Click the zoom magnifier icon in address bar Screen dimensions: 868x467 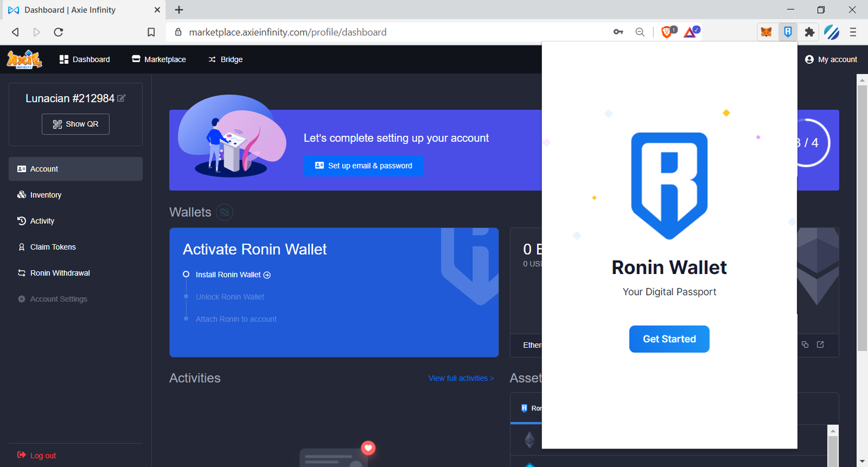coord(640,32)
